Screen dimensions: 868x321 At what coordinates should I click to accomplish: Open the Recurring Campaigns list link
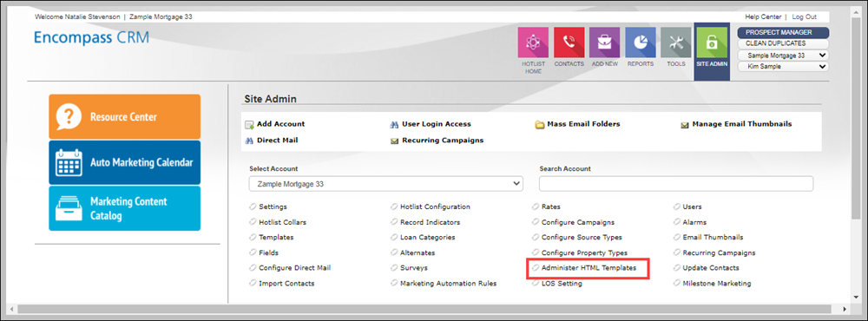coord(719,253)
